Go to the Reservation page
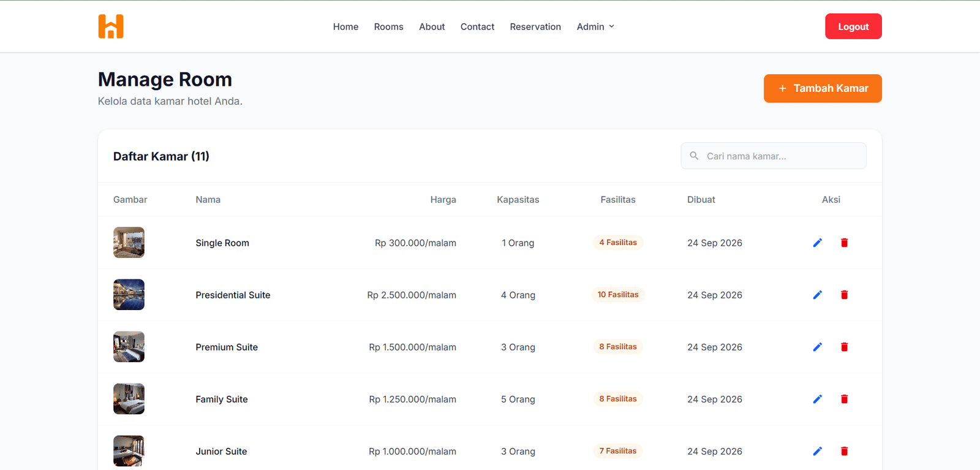This screenshot has height=470, width=980. pyautogui.click(x=535, y=26)
